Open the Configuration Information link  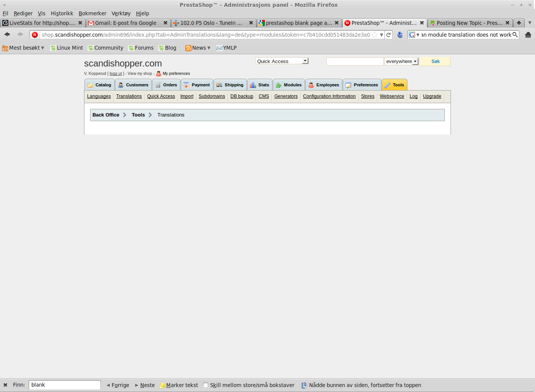pos(329,96)
